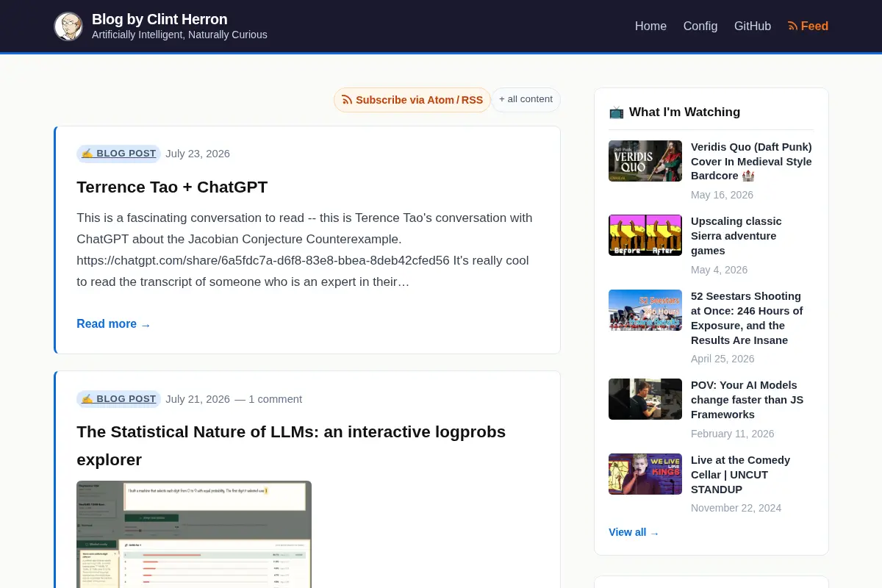The width and height of the screenshot is (882, 588).
Task: Click the 'Artificially Intelligent, Naturally Curious' tagline
Action: click(179, 35)
